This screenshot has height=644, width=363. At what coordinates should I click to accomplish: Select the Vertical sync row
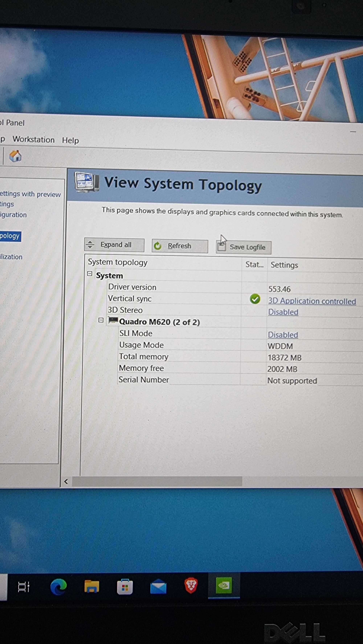coord(130,298)
